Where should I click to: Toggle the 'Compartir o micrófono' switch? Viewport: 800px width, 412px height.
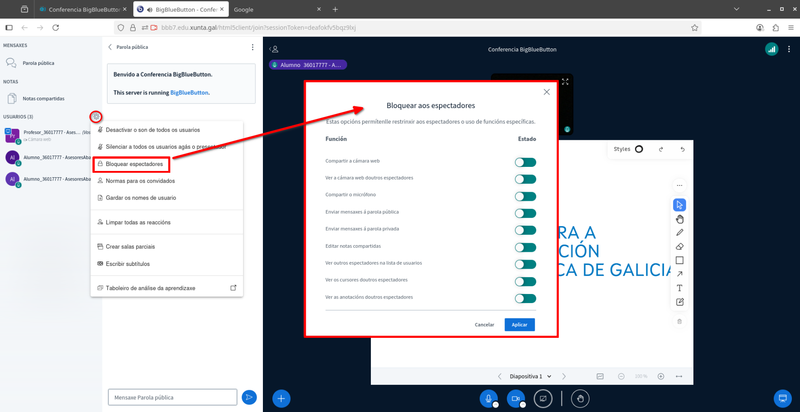(525, 195)
